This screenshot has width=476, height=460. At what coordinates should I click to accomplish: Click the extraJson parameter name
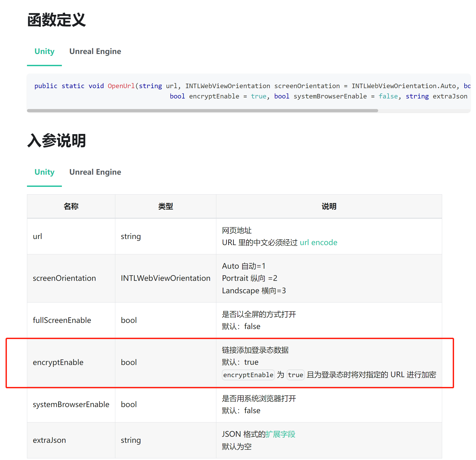pos(49,440)
